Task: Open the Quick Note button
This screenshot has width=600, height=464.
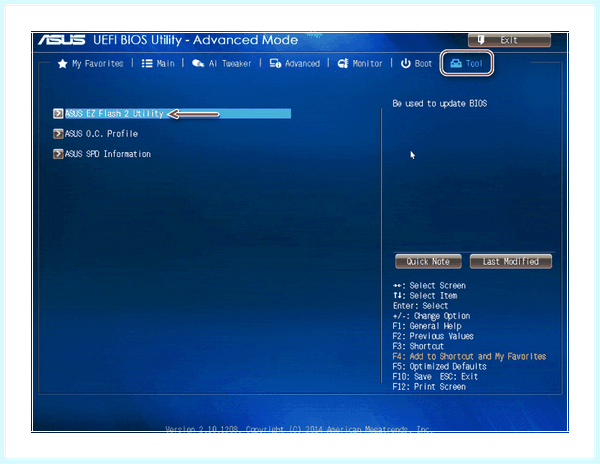Action: [428, 262]
